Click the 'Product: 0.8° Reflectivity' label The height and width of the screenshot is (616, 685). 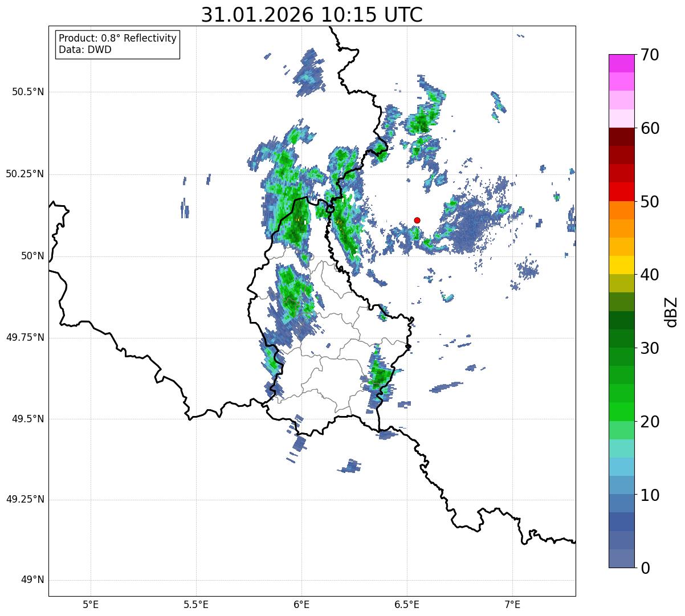(118, 38)
